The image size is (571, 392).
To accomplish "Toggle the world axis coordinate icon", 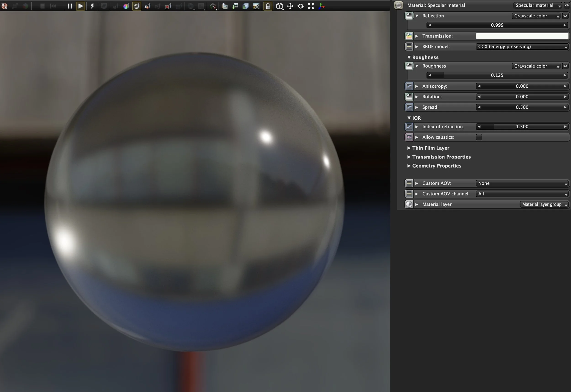I will [321, 6].
